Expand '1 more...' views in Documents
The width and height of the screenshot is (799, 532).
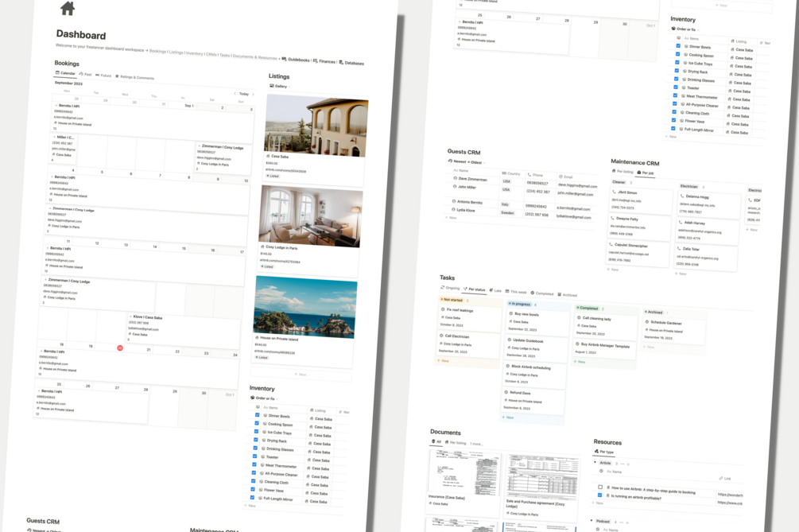point(476,444)
